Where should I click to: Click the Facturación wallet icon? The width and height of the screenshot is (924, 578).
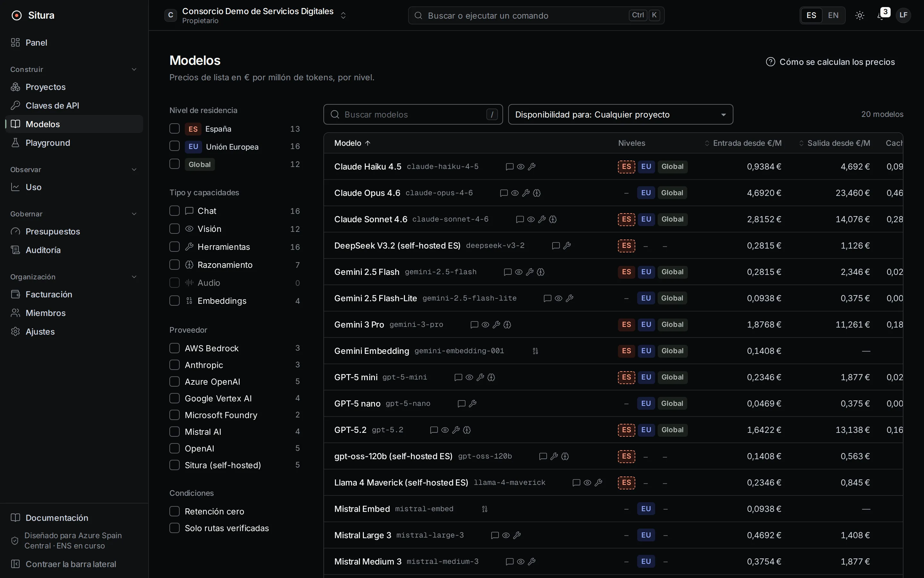click(15, 294)
